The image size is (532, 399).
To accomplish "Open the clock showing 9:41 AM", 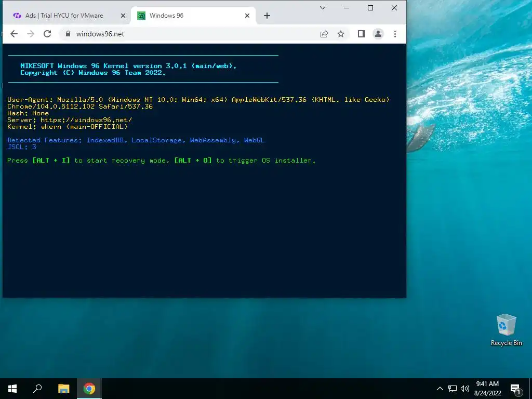I will (x=487, y=389).
